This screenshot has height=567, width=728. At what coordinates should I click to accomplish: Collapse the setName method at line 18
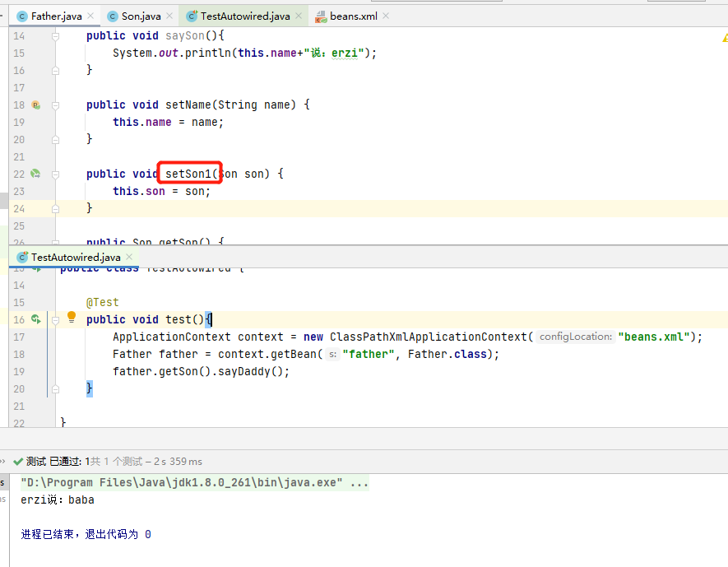56,105
